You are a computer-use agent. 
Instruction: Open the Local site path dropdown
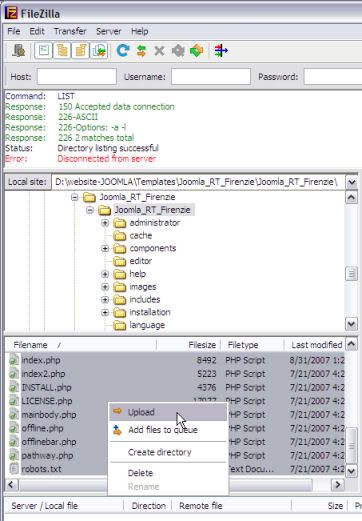(x=351, y=182)
